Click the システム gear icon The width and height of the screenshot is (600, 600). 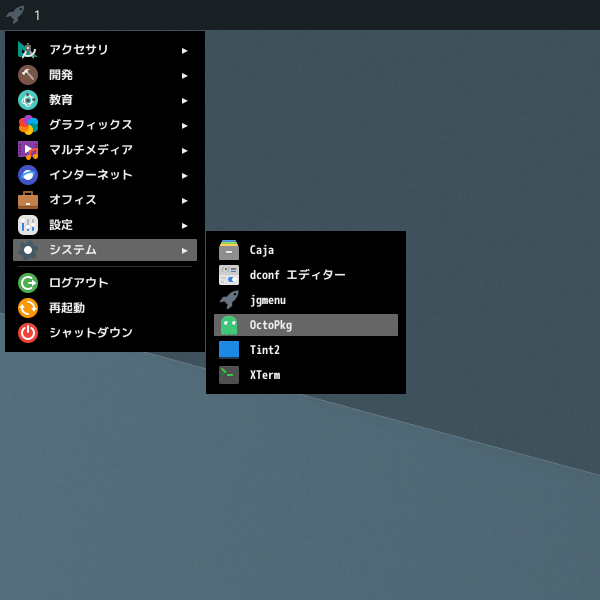coord(28,250)
